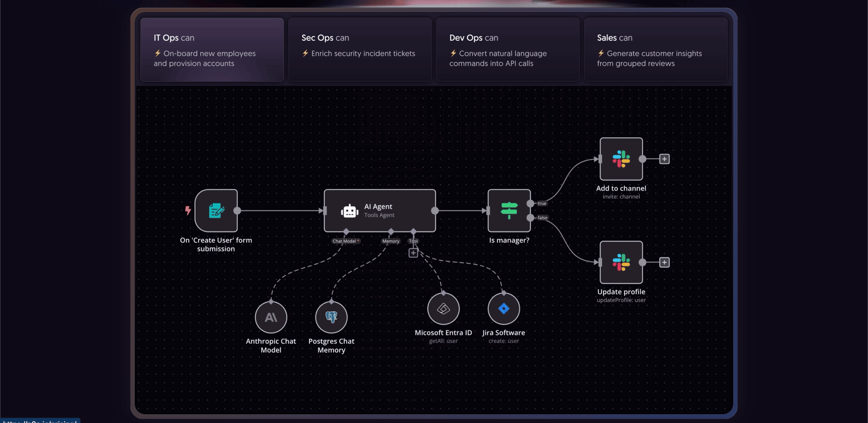Click the form trigger node icon
Screen dimensions: 868x423
coord(216,210)
